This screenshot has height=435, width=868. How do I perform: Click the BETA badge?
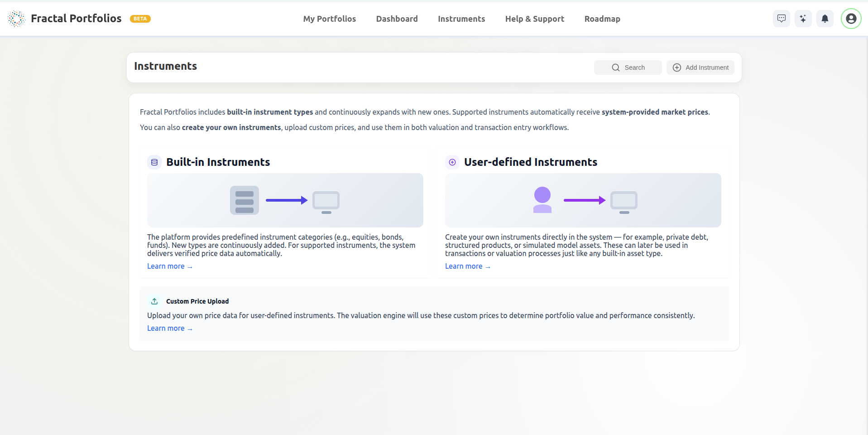[x=140, y=19]
